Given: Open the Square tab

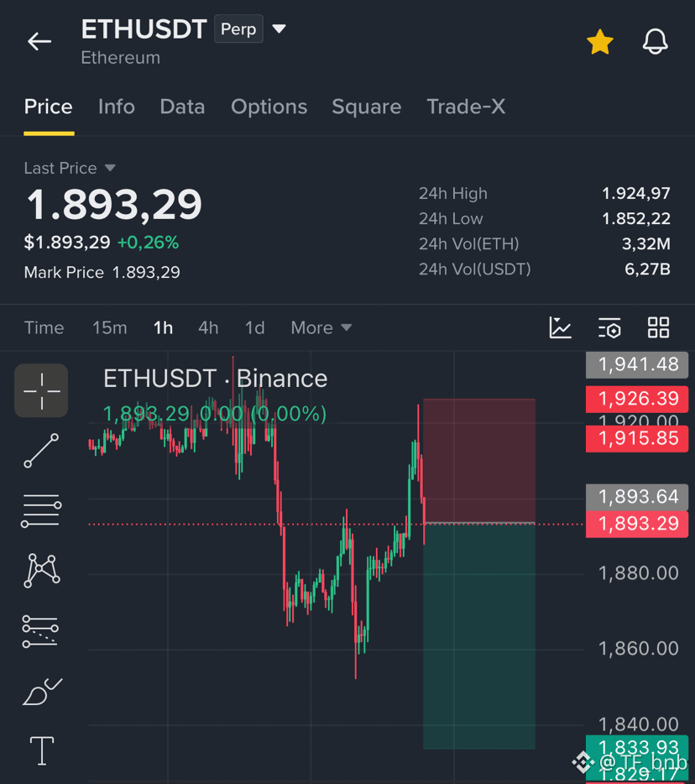Looking at the screenshot, I should 367,107.
